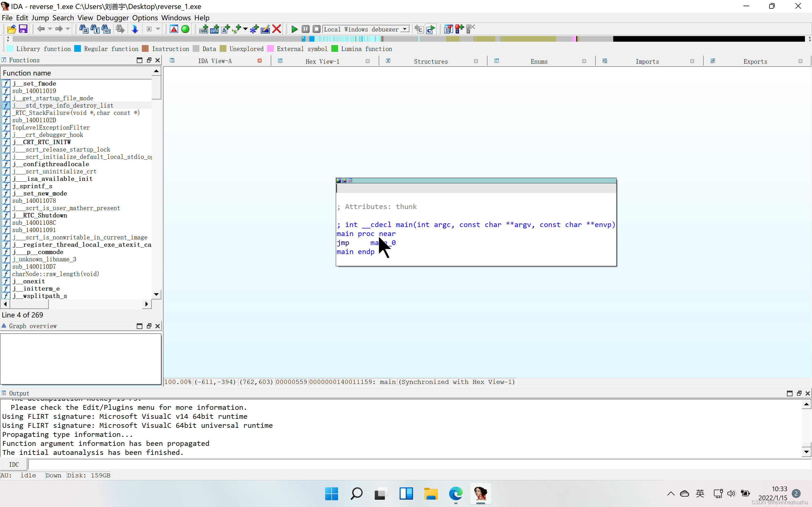Open Microsoft Edge from the taskbar
Screen dimensions: 812x507
pos(455,493)
